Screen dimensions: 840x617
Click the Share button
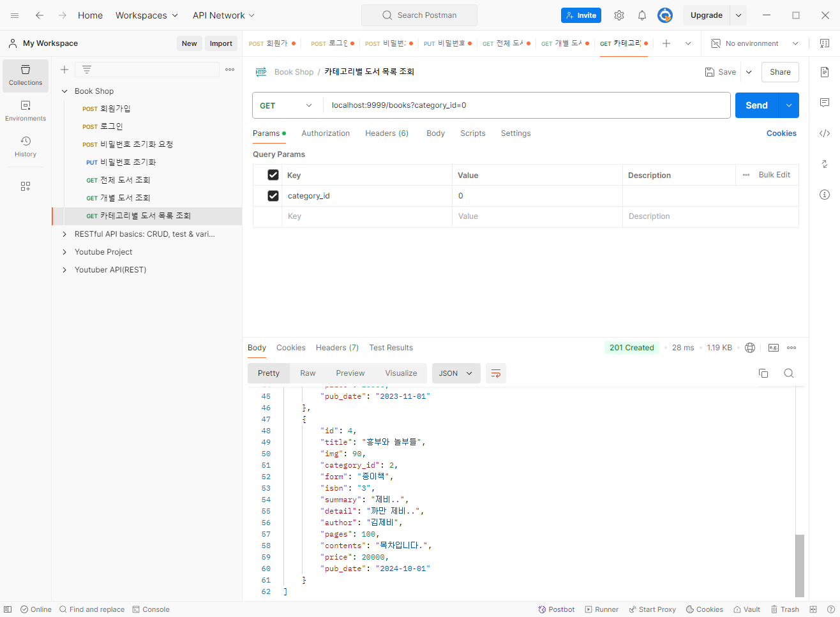click(780, 72)
